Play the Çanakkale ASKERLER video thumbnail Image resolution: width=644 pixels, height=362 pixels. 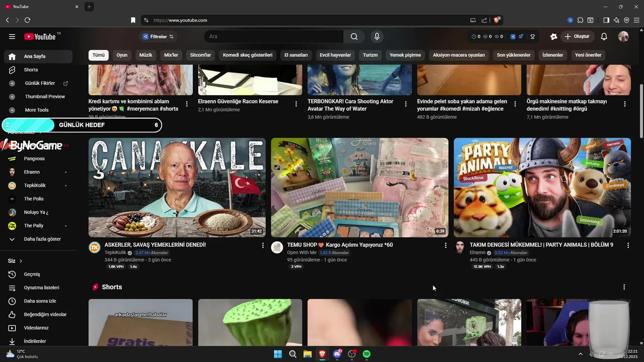click(x=177, y=188)
